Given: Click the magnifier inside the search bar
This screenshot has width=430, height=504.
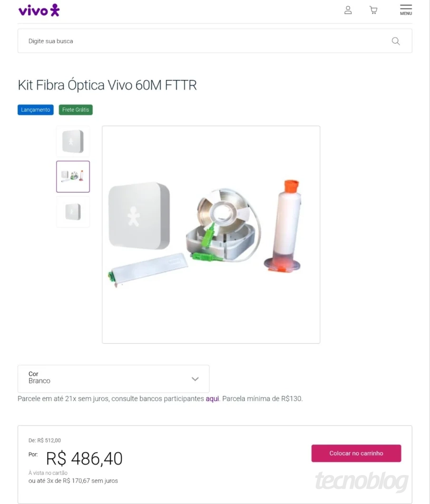Looking at the screenshot, I should coord(396,41).
